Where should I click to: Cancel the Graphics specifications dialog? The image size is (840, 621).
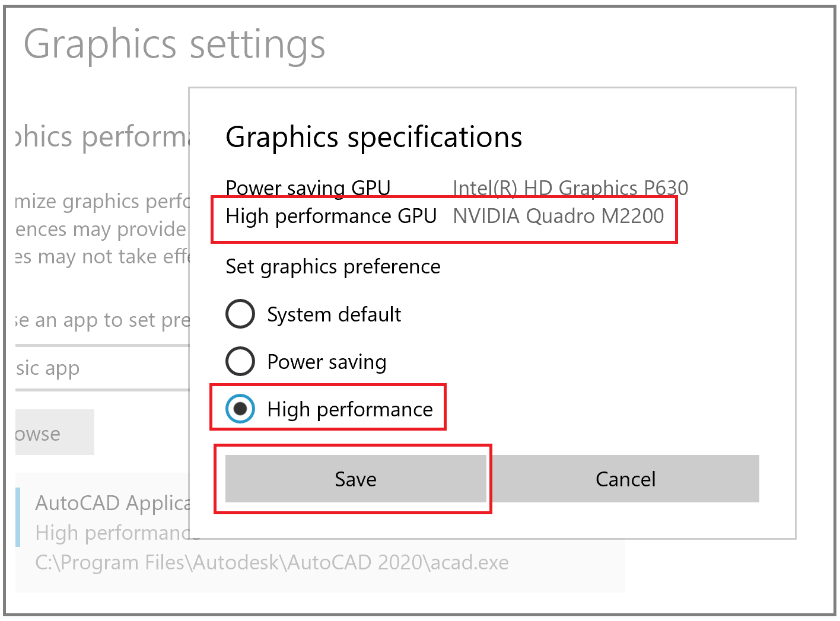(x=625, y=479)
